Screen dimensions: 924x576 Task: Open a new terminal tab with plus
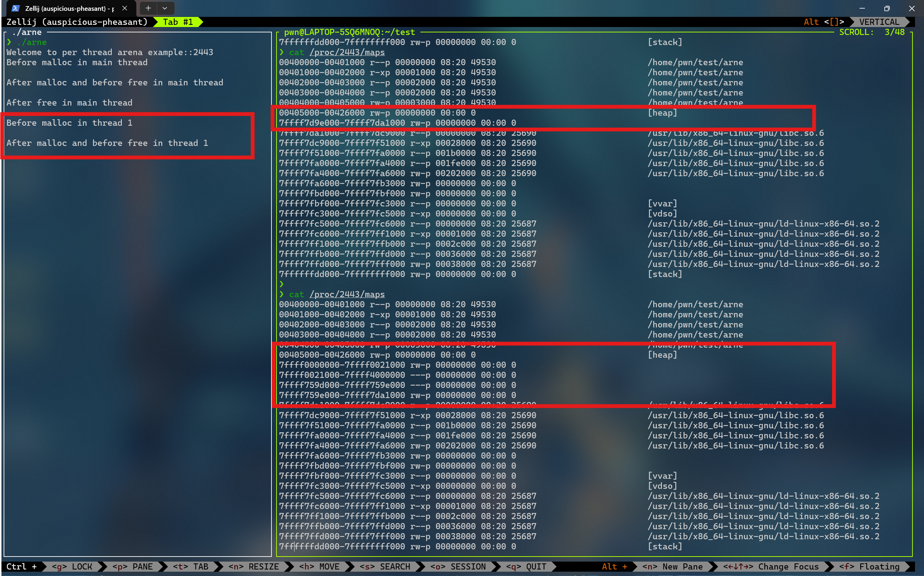point(148,8)
